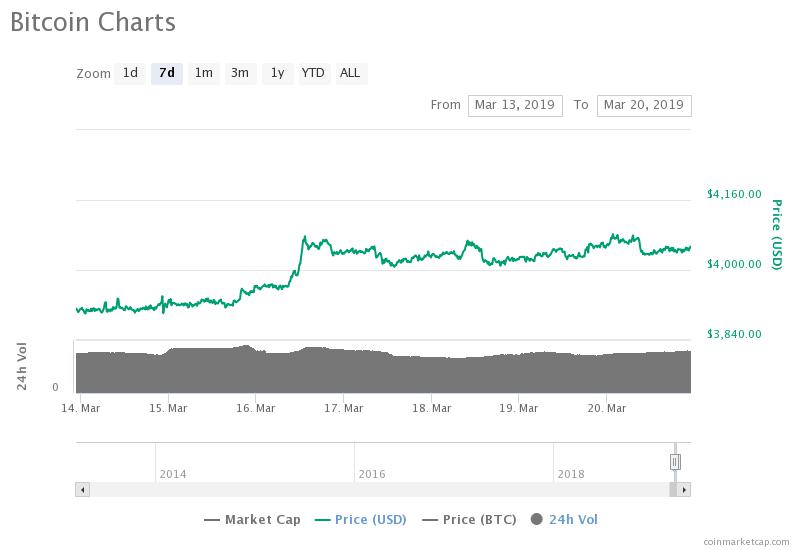800x550 pixels.
Task: Click the From date field
Action: (514, 105)
